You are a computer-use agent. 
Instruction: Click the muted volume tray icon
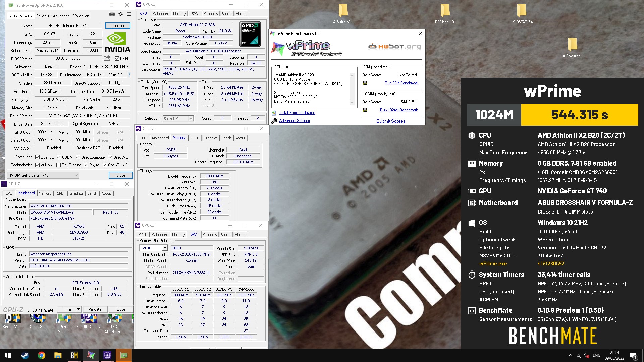coord(587,355)
